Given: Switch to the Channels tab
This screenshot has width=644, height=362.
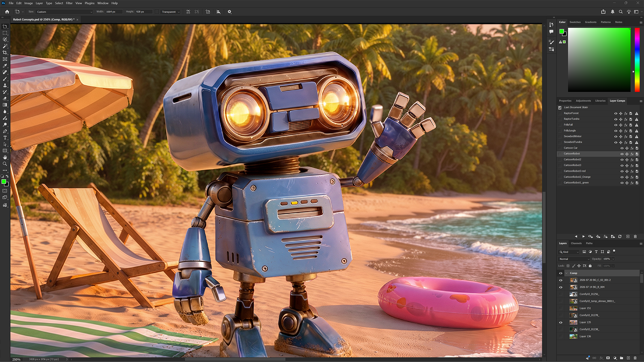Looking at the screenshot, I should [576, 243].
